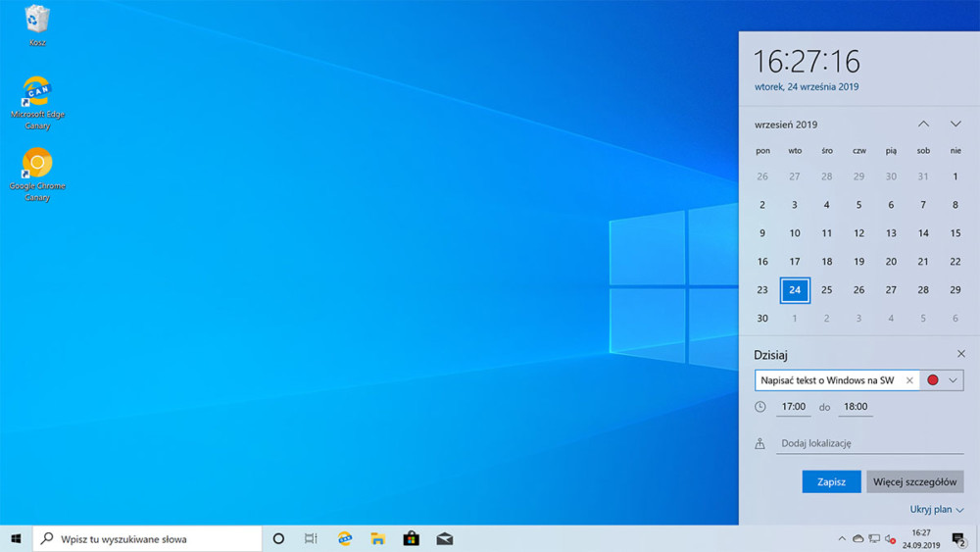Go to previous month with up chevron
This screenshot has width=980, height=552.
pyautogui.click(x=923, y=124)
